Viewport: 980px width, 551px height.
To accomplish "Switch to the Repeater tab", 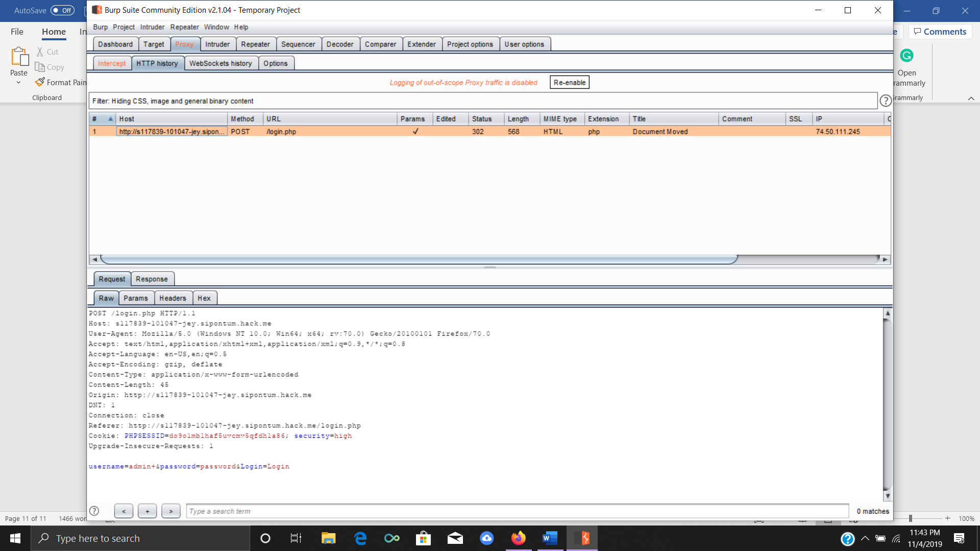I will (x=255, y=44).
